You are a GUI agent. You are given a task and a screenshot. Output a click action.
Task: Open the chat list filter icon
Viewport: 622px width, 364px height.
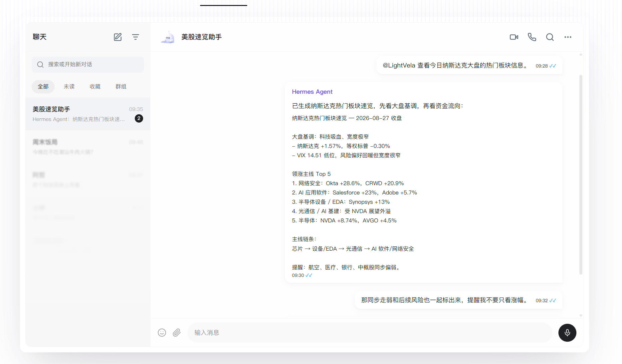coord(135,37)
